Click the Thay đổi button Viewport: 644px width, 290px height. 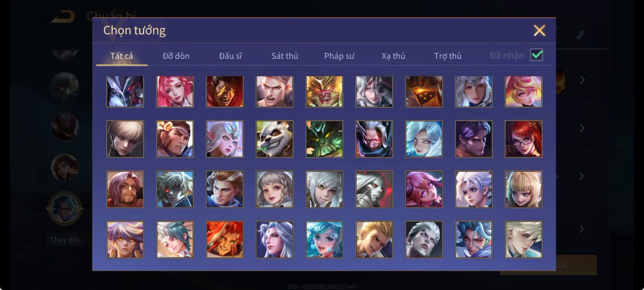click(x=64, y=240)
